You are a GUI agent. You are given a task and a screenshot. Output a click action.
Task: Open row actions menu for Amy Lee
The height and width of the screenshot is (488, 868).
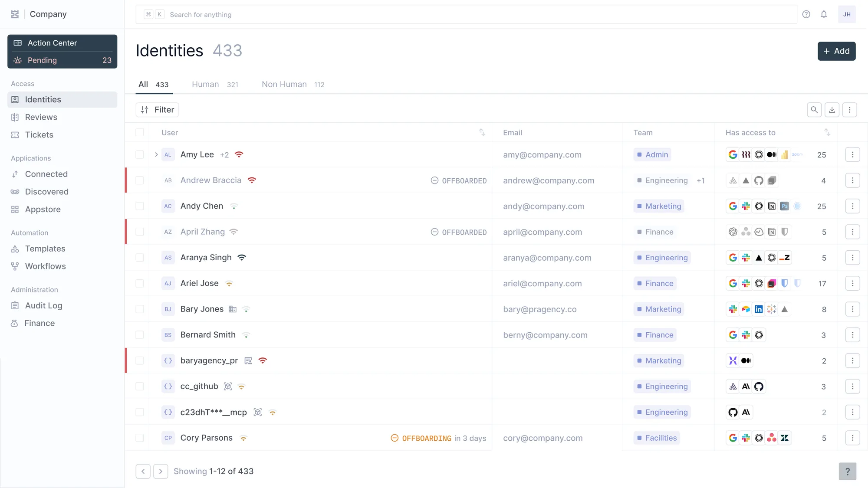coord(852,154)
